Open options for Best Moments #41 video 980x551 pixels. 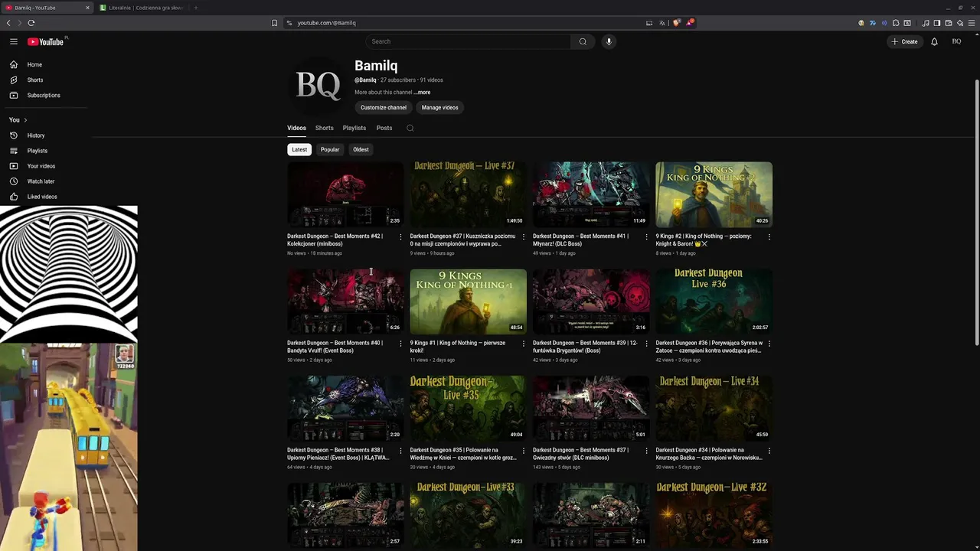pos(646,236)
